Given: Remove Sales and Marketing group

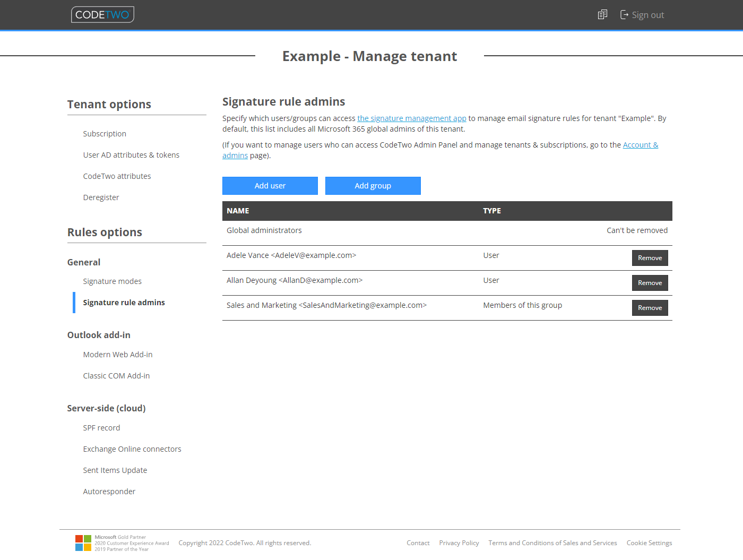Looking at the screenshot, I should [x=650, y=308].
